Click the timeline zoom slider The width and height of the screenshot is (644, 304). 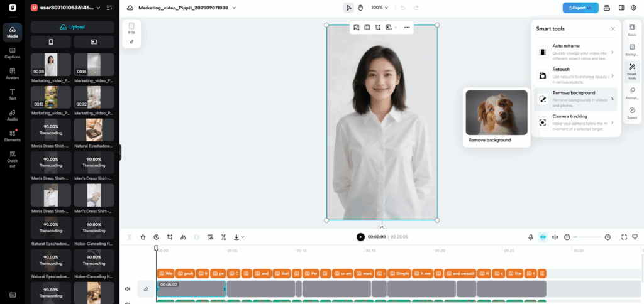[x=587, y=237]
